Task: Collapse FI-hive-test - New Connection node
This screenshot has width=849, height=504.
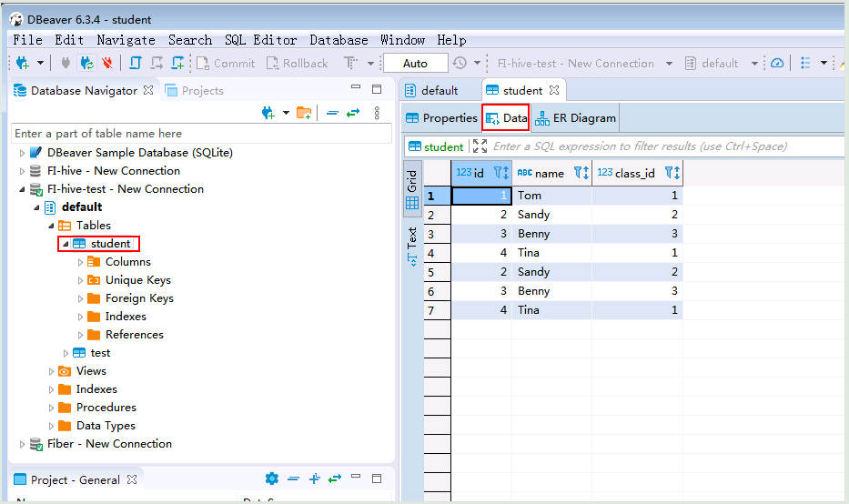Action: 22,189
